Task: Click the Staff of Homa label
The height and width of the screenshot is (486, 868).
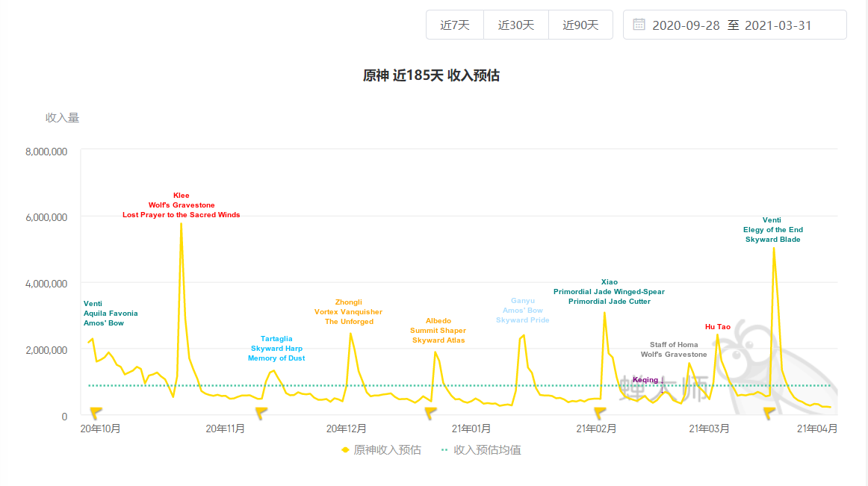Action: (x=674, y=345)
